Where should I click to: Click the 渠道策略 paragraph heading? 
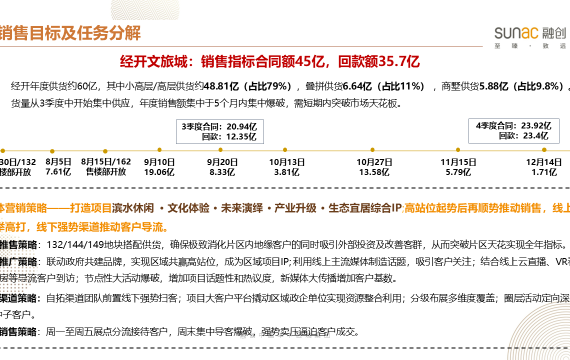18,299
